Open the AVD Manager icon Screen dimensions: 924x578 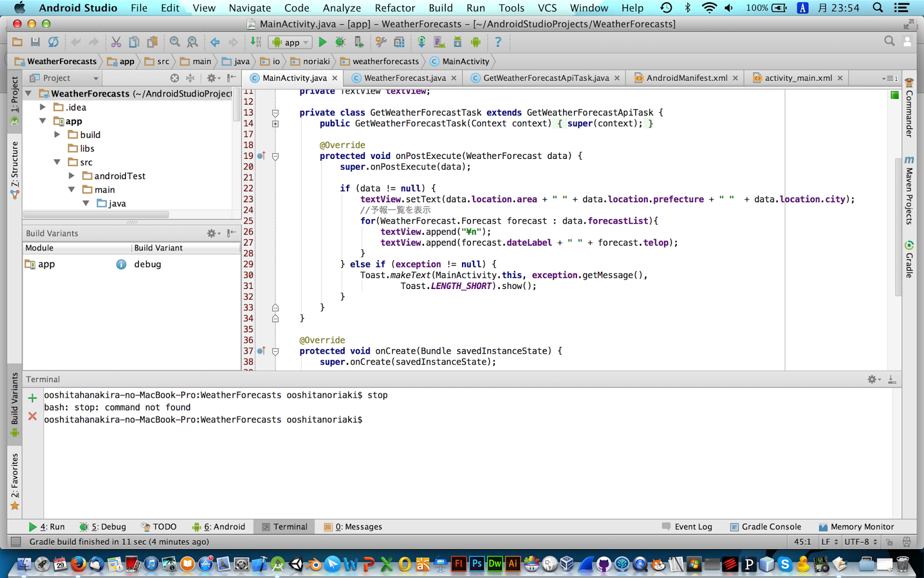[439, 42]
